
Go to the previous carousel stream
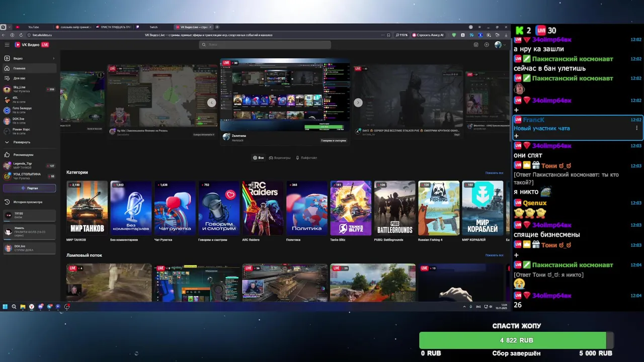[x=212, y=103]
